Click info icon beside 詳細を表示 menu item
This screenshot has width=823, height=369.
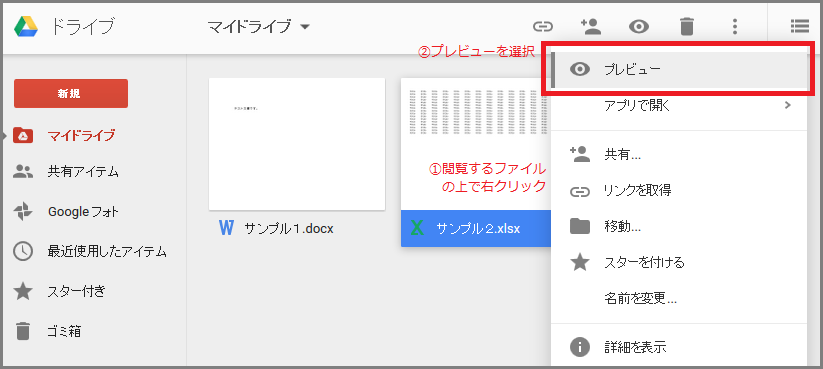coord(579,347)
